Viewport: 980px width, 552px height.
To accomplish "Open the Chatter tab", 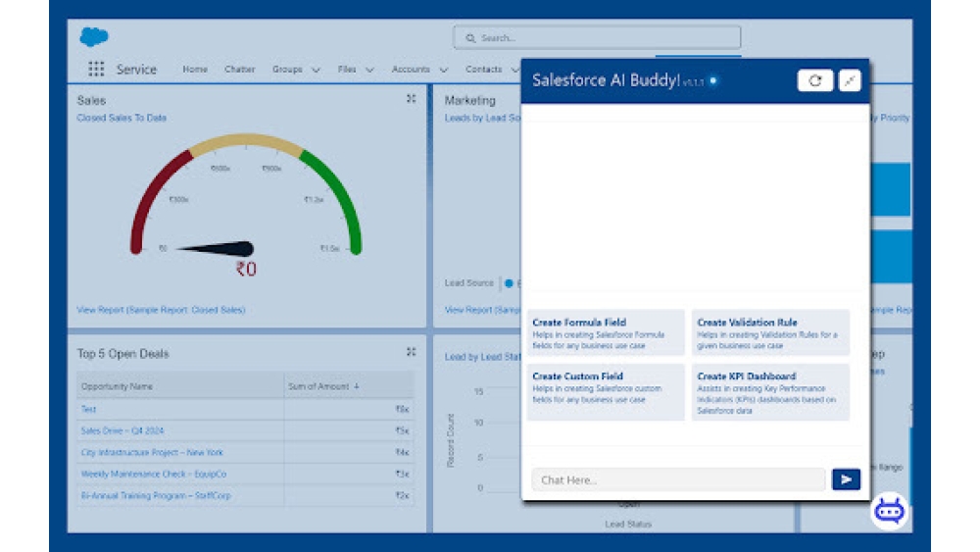I will coord(239,70).
